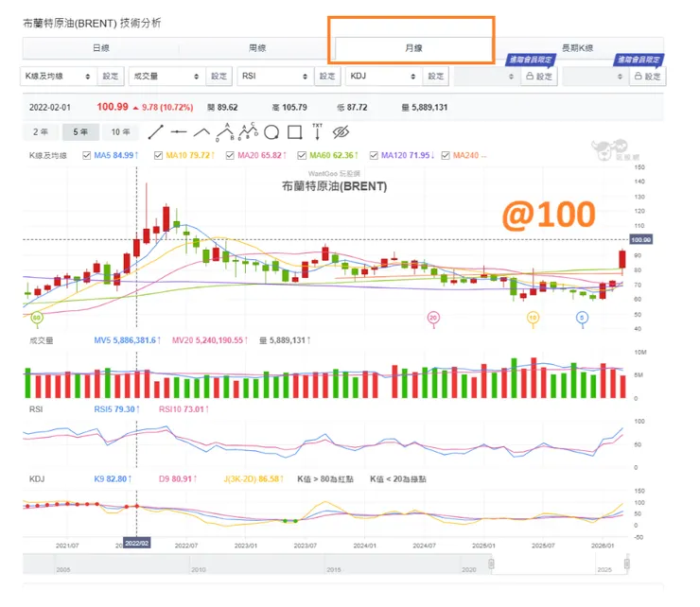Select the 10 年 range button
This screenshot has height=607, width=700.
[120, 132]
